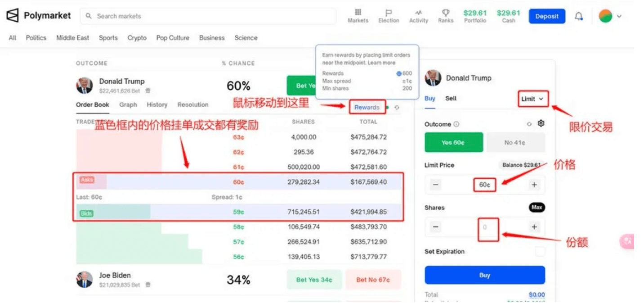Click the Joe Biden outcome name
The width and height of the screenshot is (644, 308).
point(115,275)
